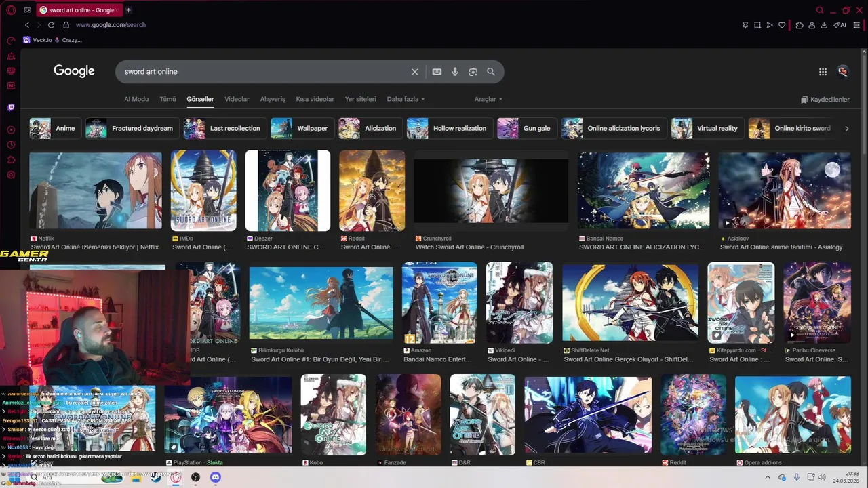868x488 pixels.
Task: Click the Google logo
Action: click(74, 71)
